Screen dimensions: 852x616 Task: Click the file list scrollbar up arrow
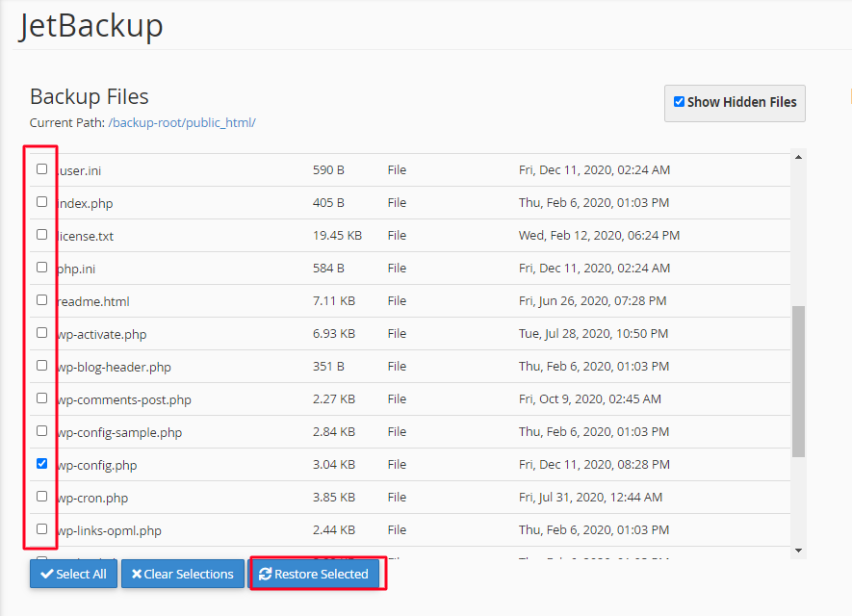coord(798,157)
